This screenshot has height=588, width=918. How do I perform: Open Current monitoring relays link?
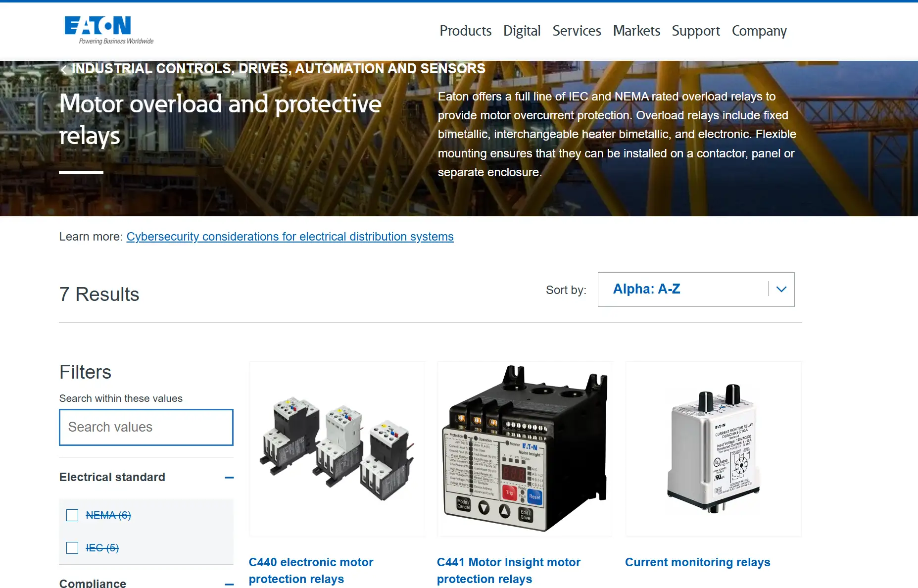tap(697, 562)
